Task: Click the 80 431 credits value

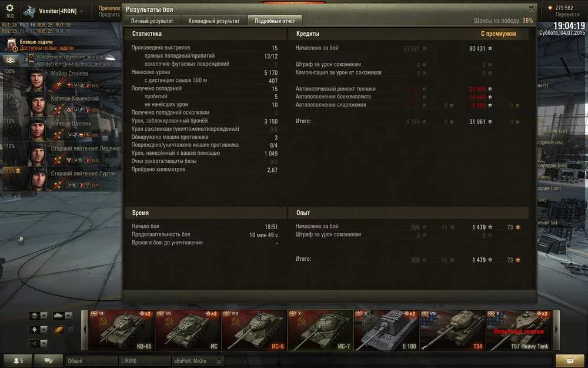Action: 477,48
